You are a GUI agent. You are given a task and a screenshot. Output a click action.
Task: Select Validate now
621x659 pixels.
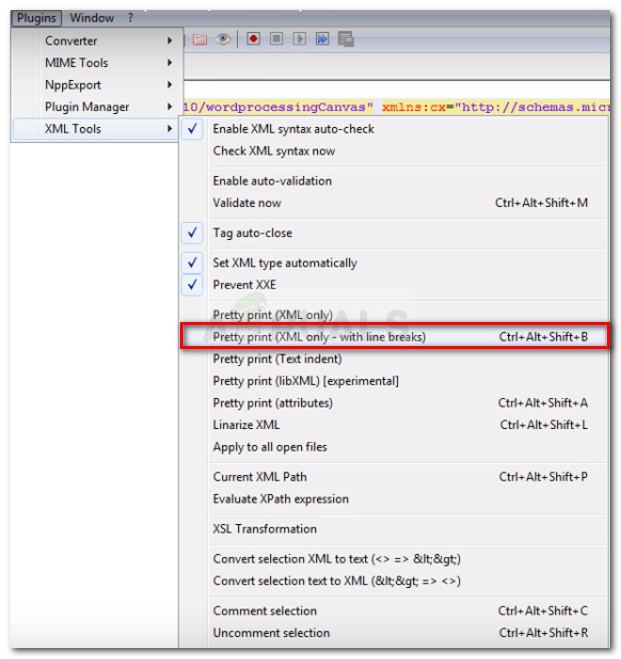[x=394, y=203]
